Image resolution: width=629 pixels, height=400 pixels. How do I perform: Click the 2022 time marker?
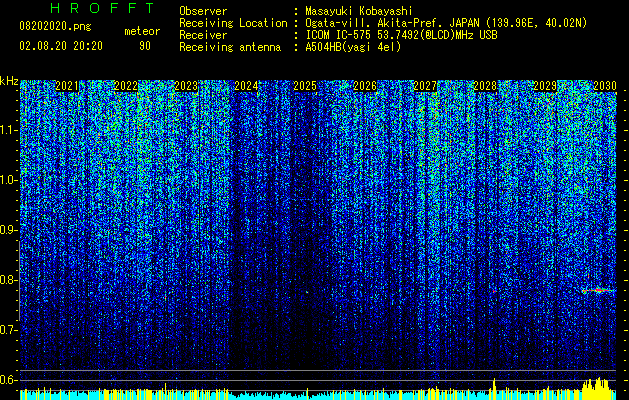(x=126, y=86)
